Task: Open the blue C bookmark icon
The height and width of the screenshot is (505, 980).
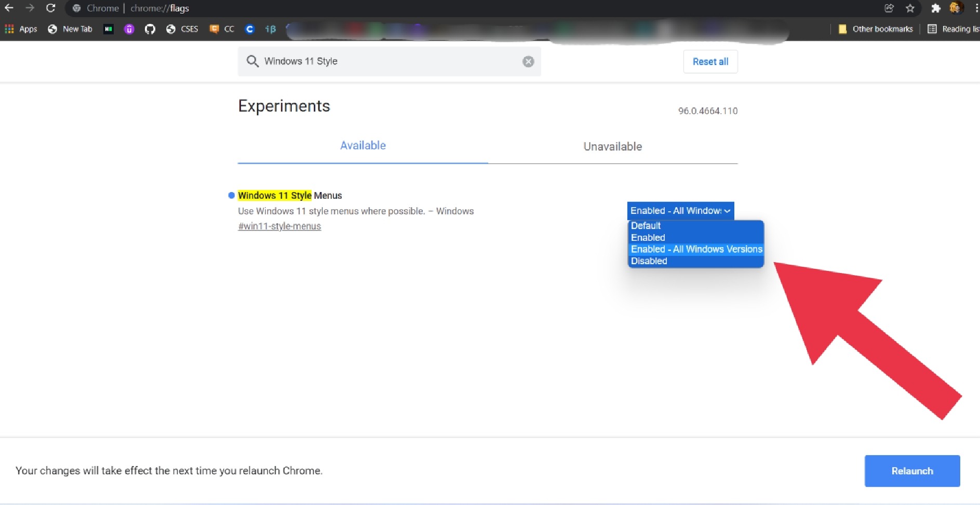Action: [250, 29]
